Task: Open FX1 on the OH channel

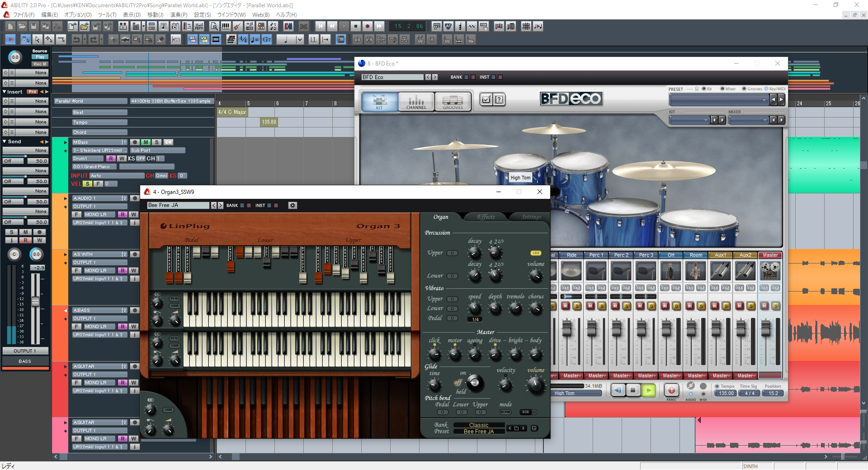Action: click(665, 288)
